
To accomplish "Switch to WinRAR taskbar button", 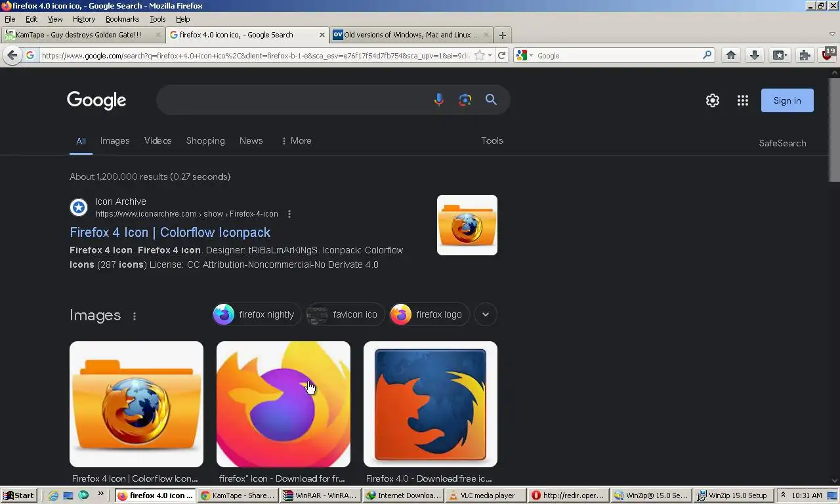I will tap(320, 495).
